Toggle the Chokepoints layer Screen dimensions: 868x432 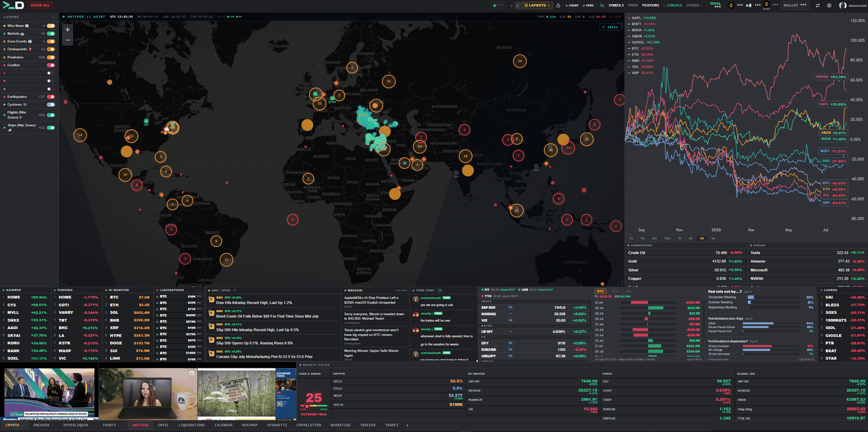51,49
